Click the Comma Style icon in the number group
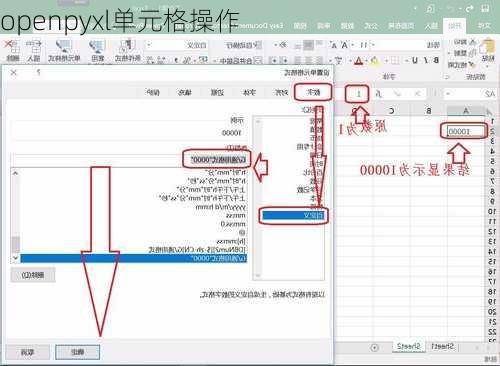 tap(176, 60)
